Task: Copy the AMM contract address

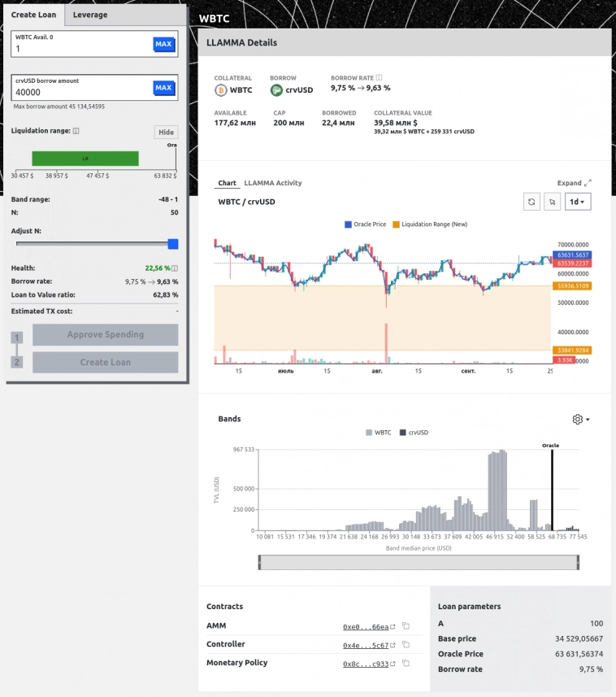Action: coord(406,626)
